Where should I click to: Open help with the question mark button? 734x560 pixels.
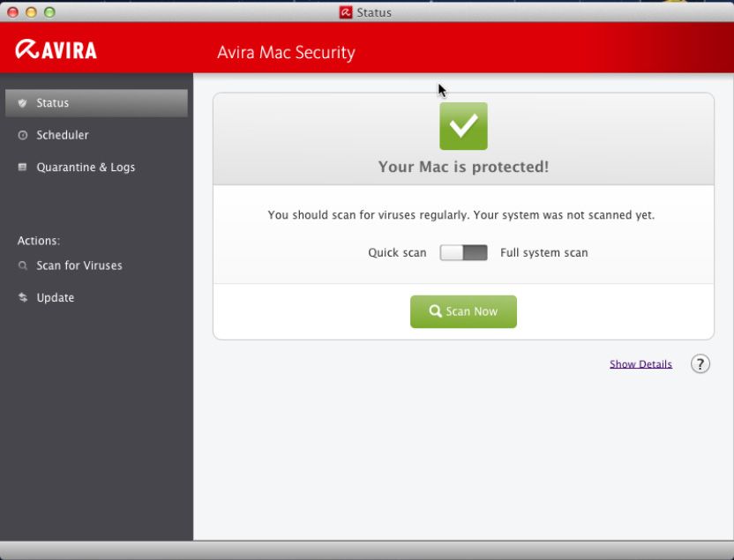pyautogui.click(x=700, y=364)
